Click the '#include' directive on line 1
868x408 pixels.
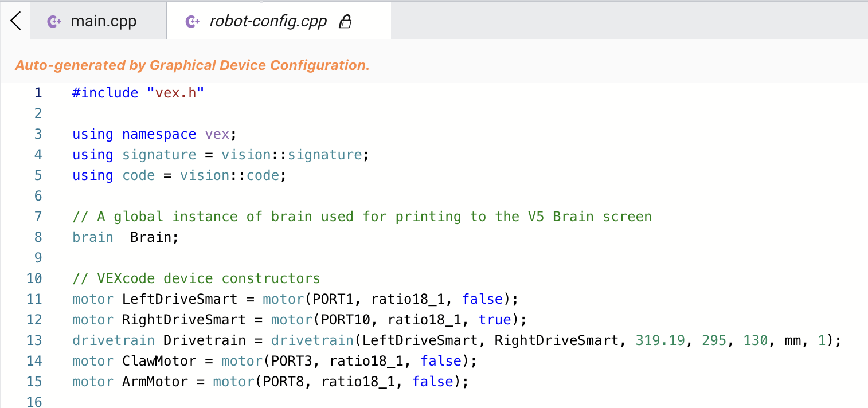click(105, 93)
